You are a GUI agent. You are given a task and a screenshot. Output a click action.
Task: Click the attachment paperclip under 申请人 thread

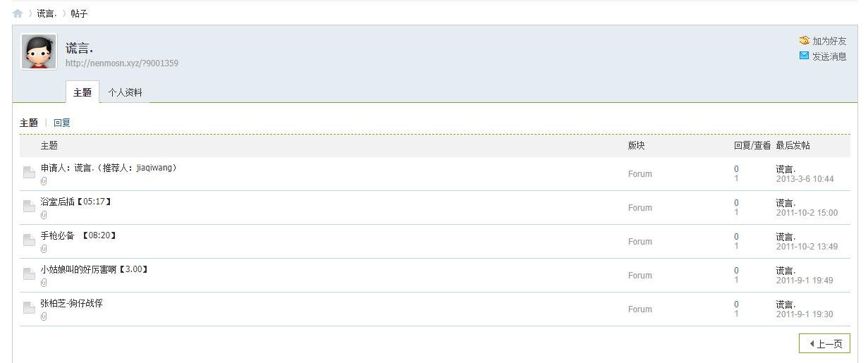click(x=44, y=181)
